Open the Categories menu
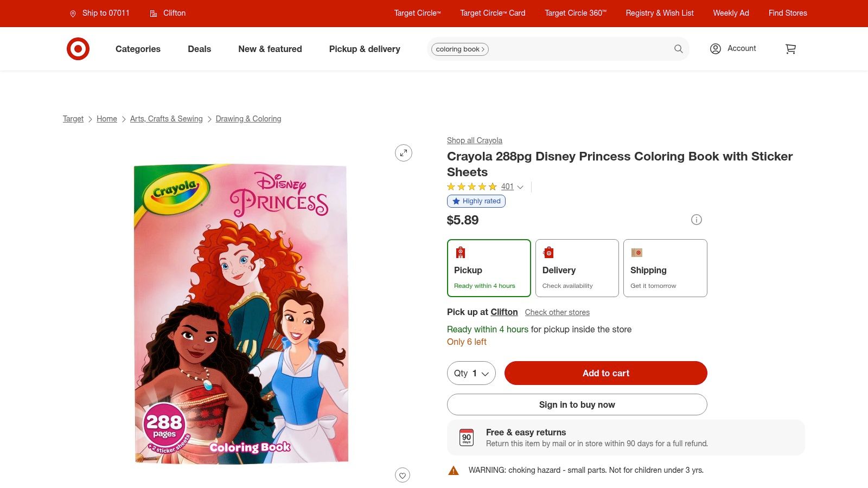The width and height of the screenshot is (868, 488). 137,49
